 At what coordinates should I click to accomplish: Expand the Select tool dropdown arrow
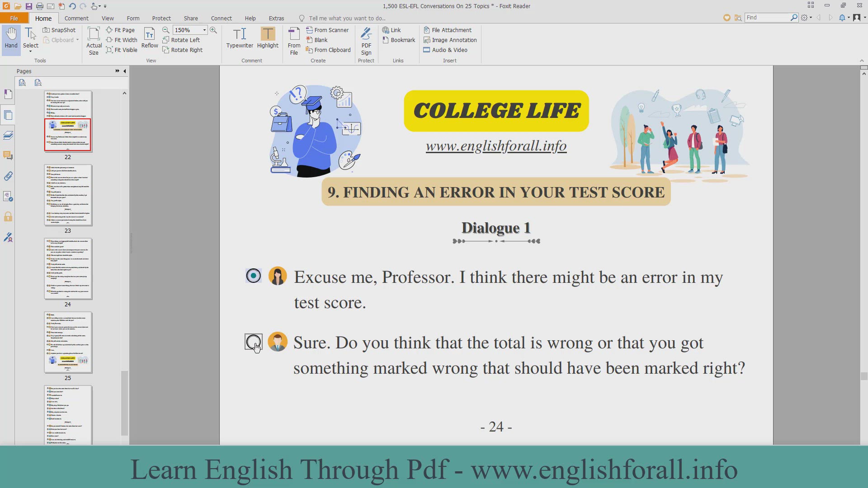31,52
